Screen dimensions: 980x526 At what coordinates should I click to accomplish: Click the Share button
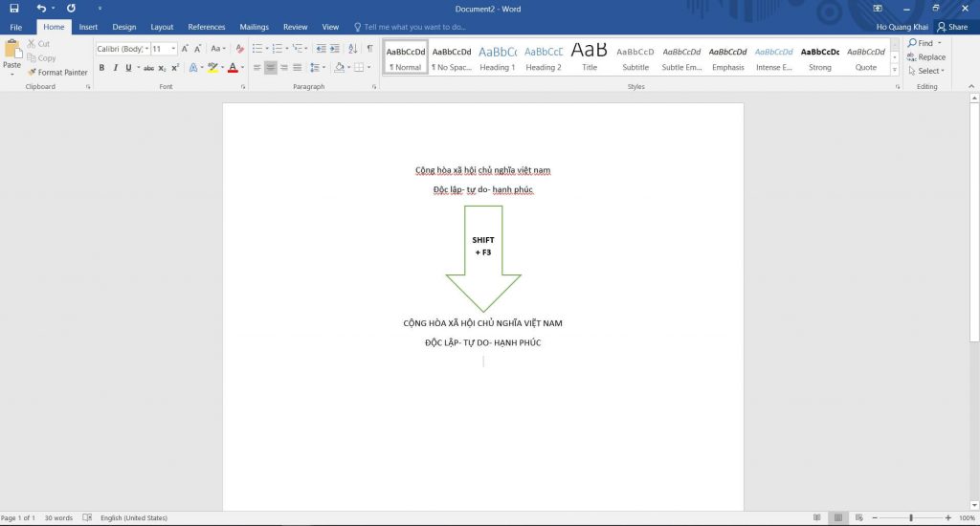pos(951,27)
